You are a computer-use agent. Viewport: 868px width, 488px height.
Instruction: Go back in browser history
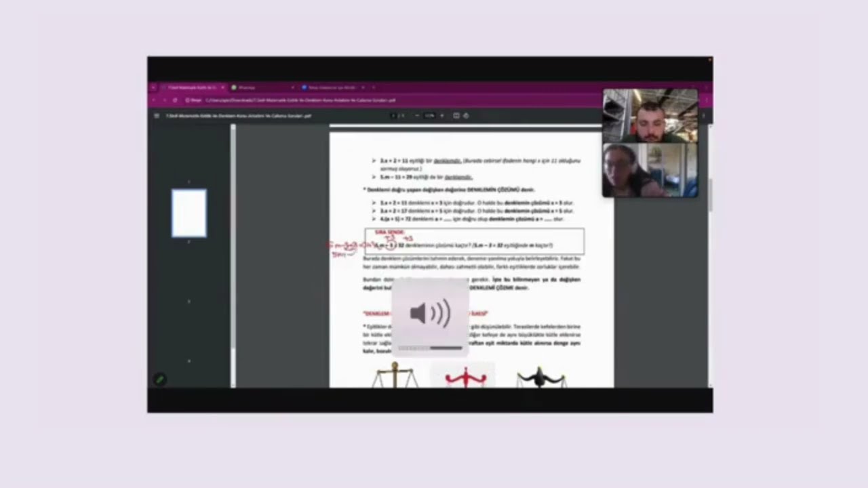coord(154,100)
